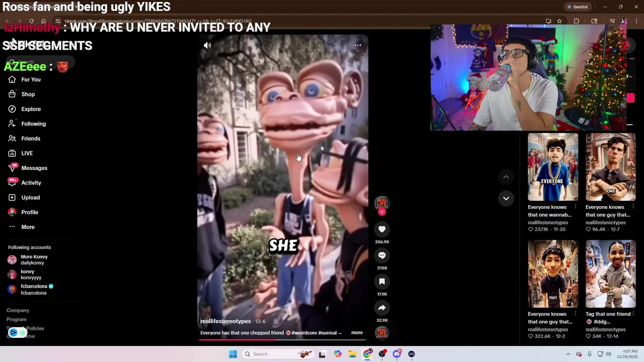Show hidden system tray icons
644x362 pixels.
568,354
